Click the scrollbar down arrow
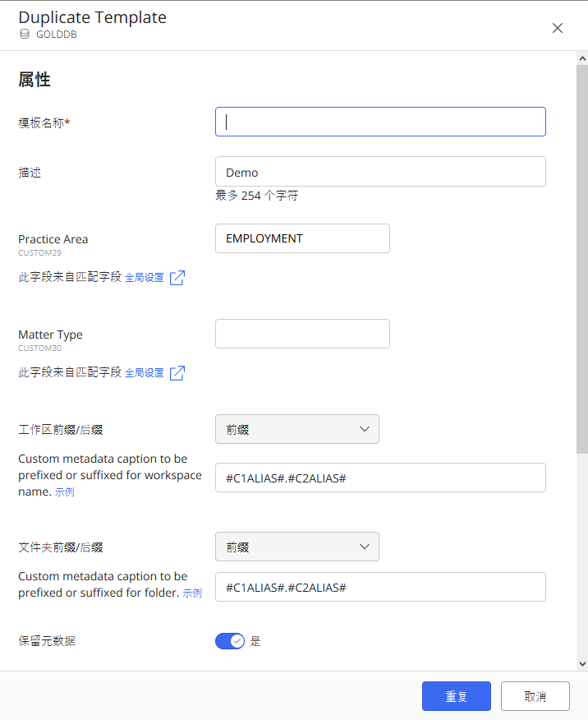 point(582,663)
